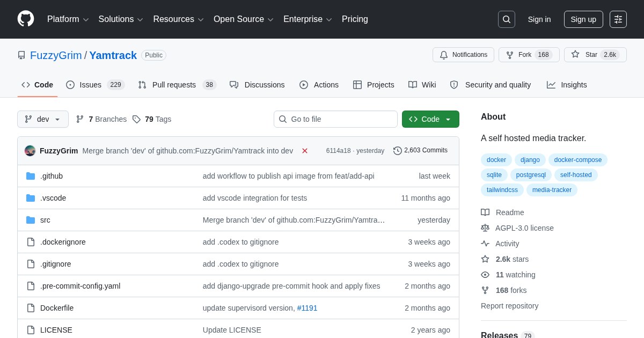This screenshot has width=644, height=338.
Task: Expand the Platform menu
Action: (x=68, y=19)
